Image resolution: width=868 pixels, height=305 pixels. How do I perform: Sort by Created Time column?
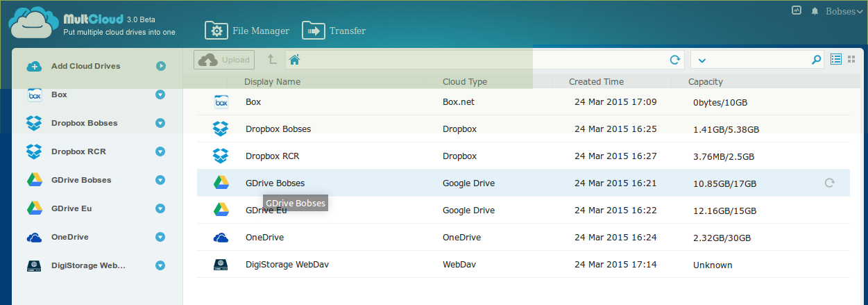(x=596, y=82)
